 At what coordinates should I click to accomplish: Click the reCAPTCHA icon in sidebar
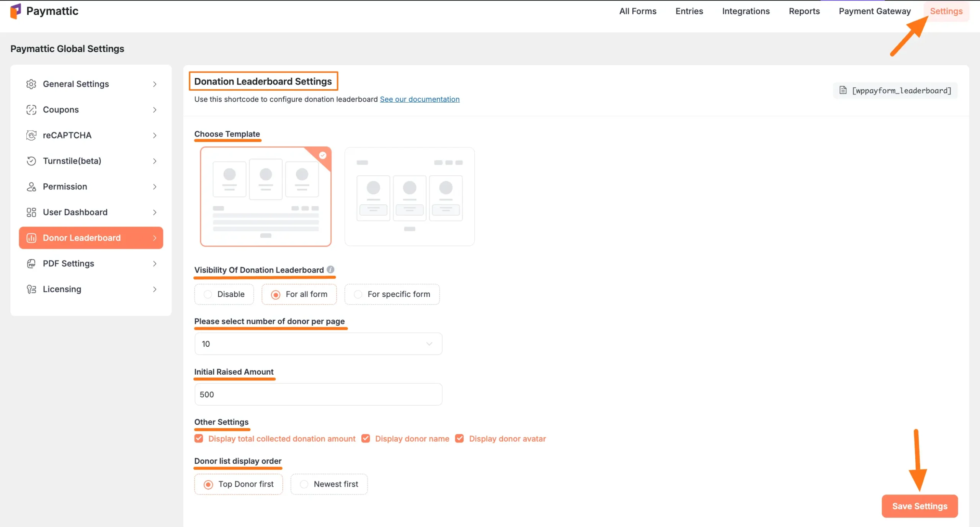31,135
